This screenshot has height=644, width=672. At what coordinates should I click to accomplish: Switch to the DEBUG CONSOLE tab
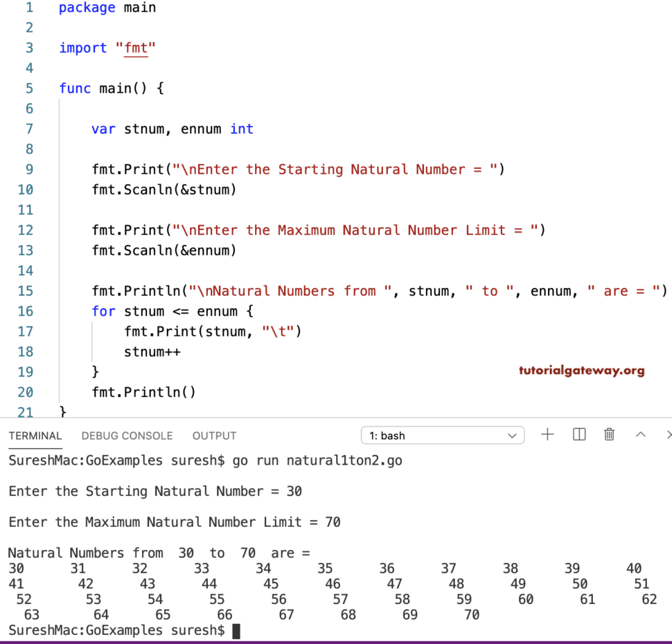127,436
